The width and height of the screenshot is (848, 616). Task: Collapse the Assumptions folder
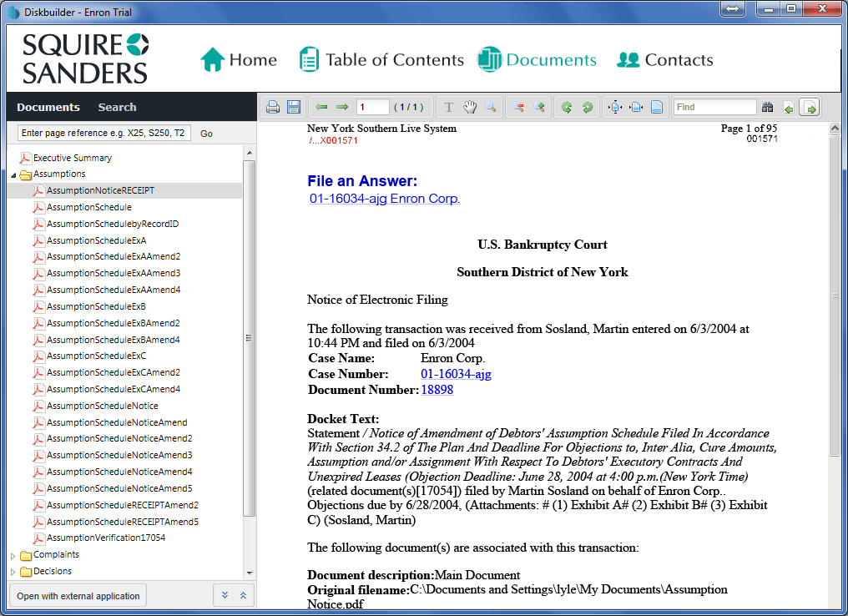(x=13, y=174)
